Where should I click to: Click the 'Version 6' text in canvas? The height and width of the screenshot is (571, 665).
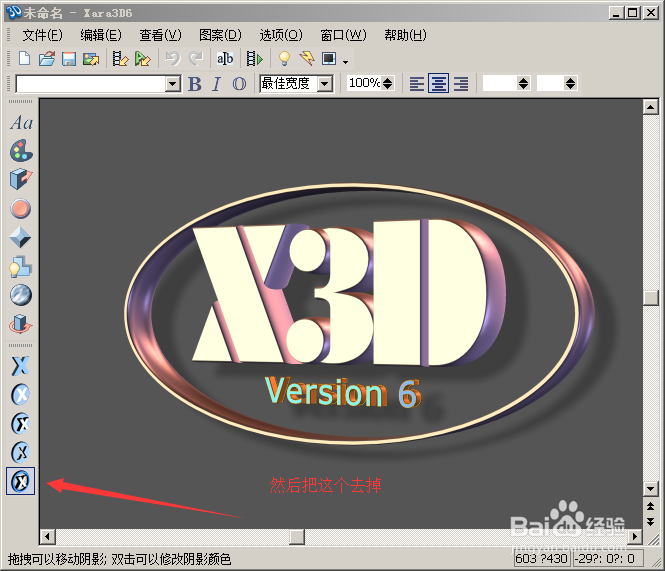pyautogui.click(x=343, y=392)
